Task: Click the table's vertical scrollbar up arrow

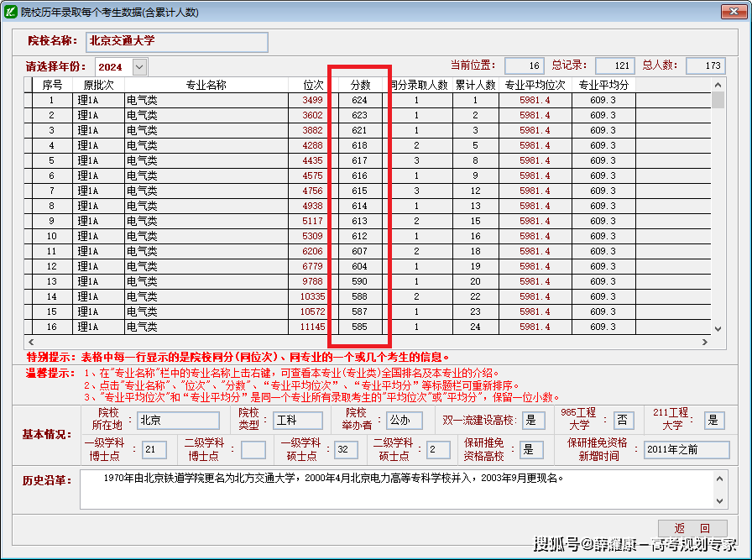Action: click(x=718, y=85)
